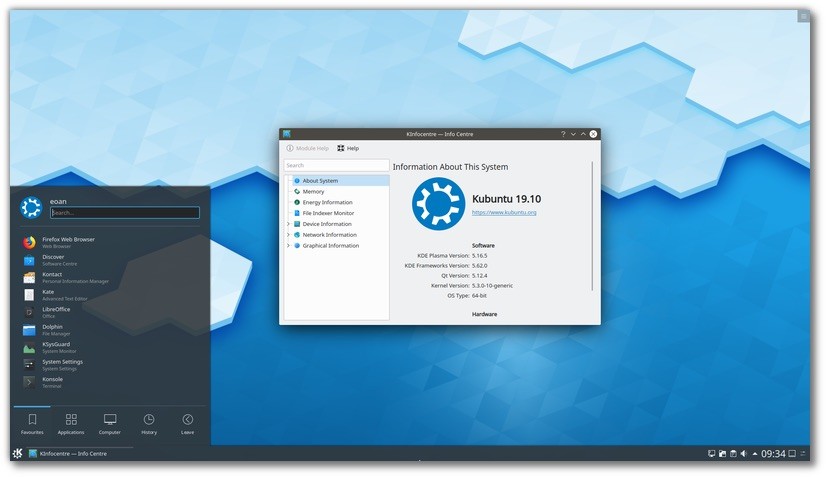
Task: Click the KDE Plasma Version 5.16.5 value
Action: [479, 256]
